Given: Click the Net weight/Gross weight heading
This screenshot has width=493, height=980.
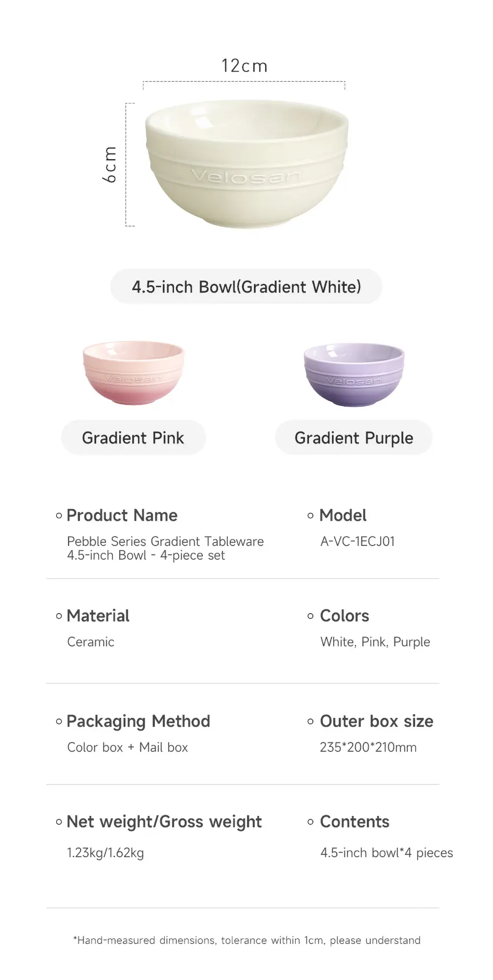Looking at the screenshot, I should click(164, 822).
